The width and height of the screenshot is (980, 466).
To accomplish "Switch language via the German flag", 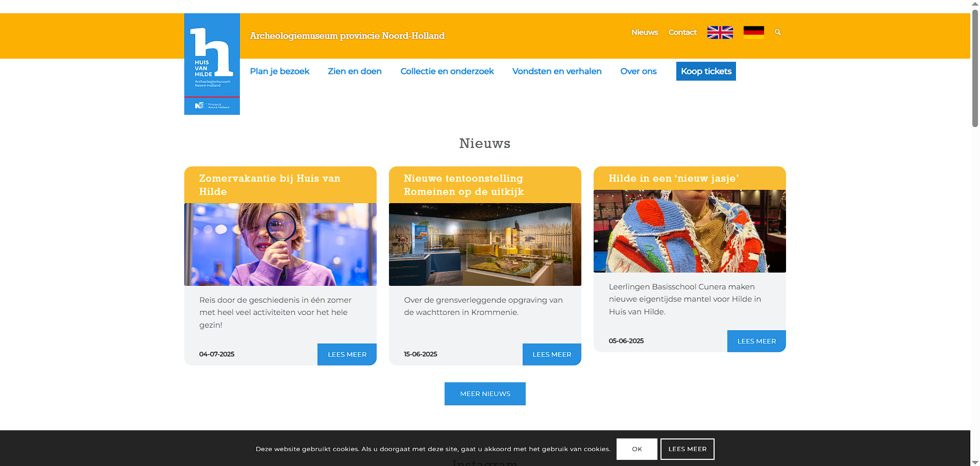I will (753, 33).
